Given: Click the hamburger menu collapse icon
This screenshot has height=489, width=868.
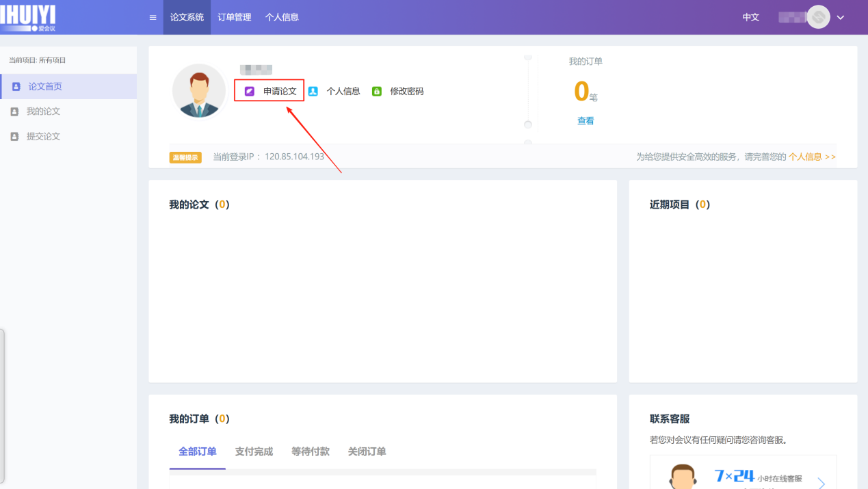Looking at the screenshot, I should (153, 17).
